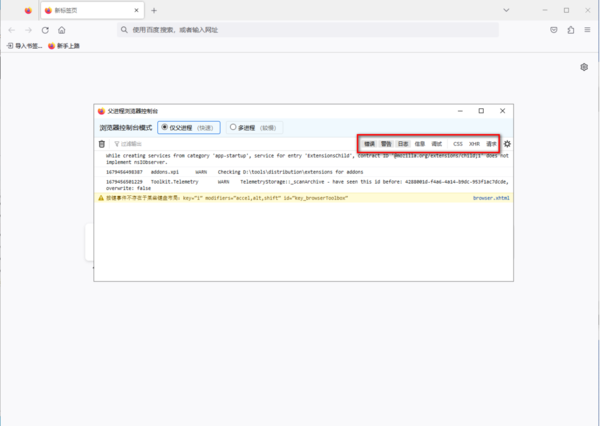Select the 仅父进程 (快速) radio option
600x426 pixels.
click(189, 127)
